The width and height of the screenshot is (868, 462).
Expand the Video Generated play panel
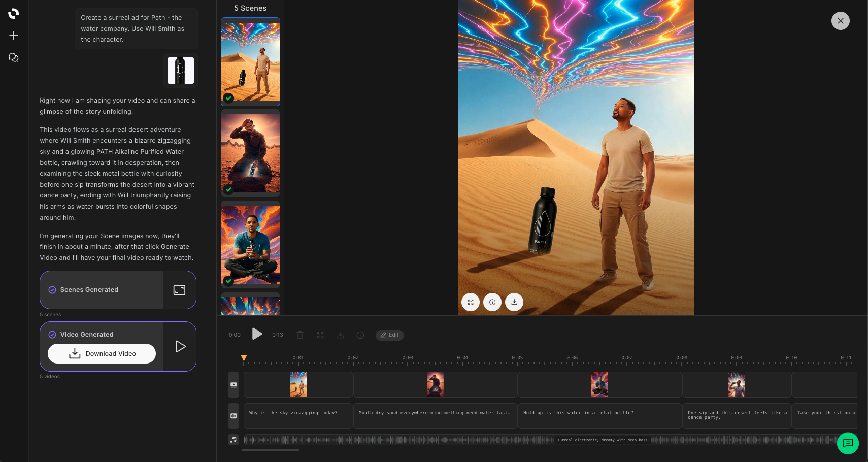coord(180,346)
